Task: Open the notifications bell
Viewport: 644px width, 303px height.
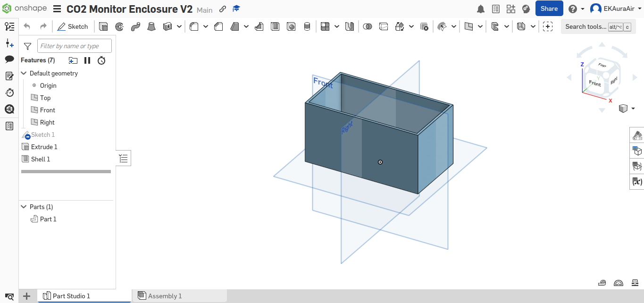Action: 480,8
